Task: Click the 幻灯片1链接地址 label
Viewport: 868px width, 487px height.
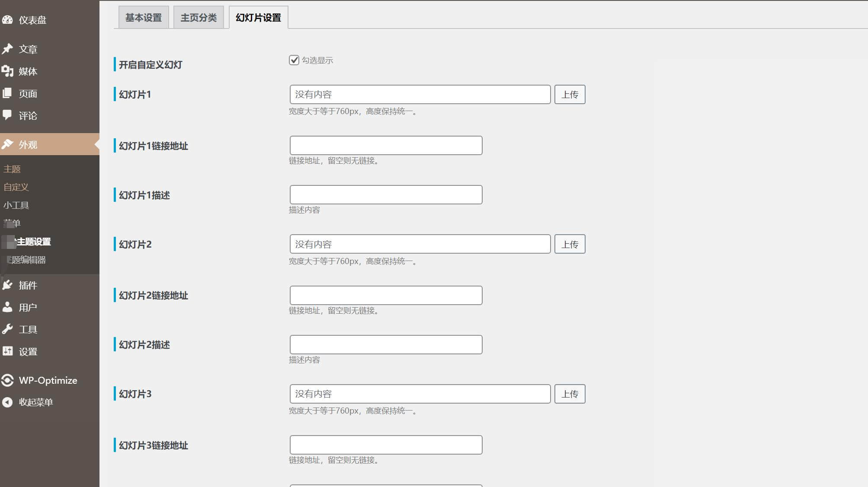Action: [154, 146]
